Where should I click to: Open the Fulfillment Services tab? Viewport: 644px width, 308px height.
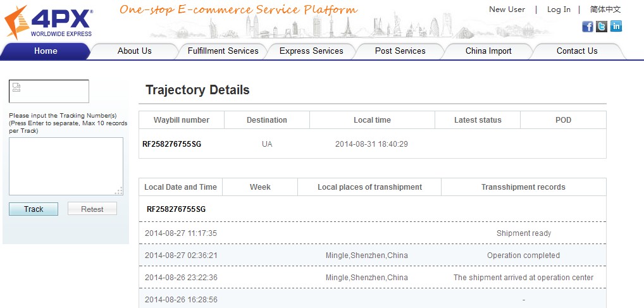223,51
